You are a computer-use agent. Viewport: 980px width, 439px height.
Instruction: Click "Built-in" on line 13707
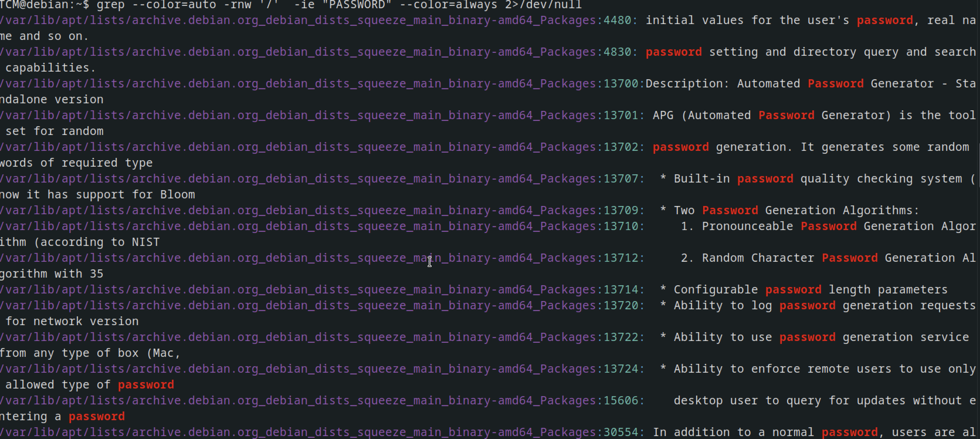click(702, 179)
